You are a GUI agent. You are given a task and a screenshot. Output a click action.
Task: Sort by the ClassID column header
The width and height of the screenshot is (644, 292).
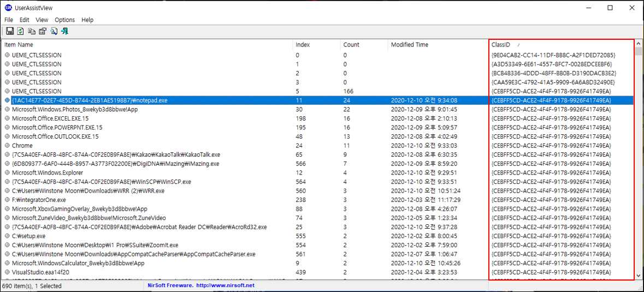pyautogui.click(x=562, y=45)
